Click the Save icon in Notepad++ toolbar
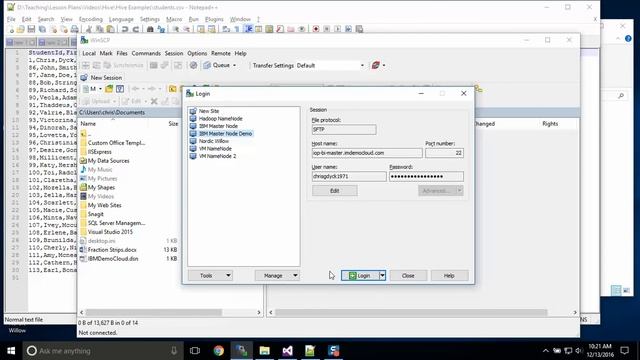Image resolution: width=640 pixels, height=360 pixels. click(x=31, y=29)
